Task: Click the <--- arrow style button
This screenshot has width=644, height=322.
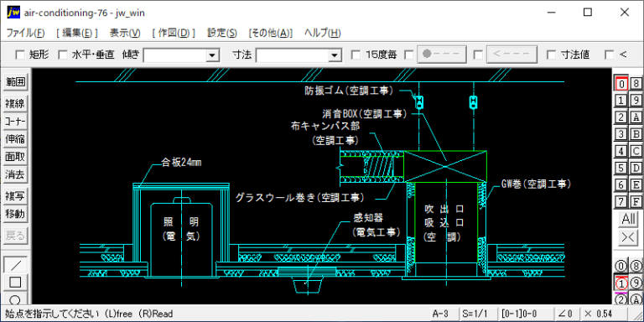Action: tap(512, 55)
